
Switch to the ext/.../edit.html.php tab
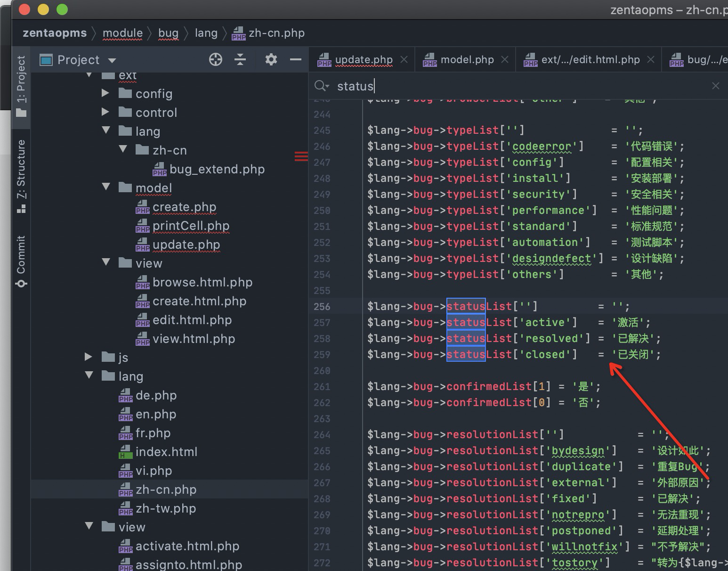[x=590, y=59]
